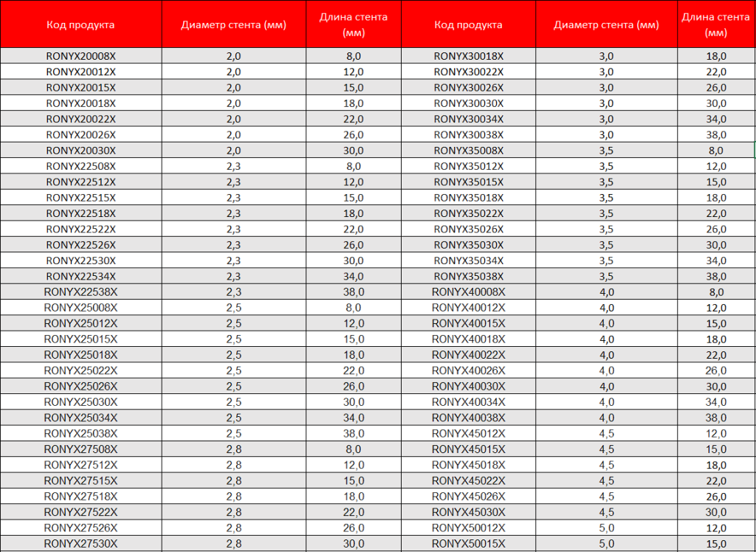
Task: Click the rightmost 'Длина стента (мм)' header
Action: point(716,24)
